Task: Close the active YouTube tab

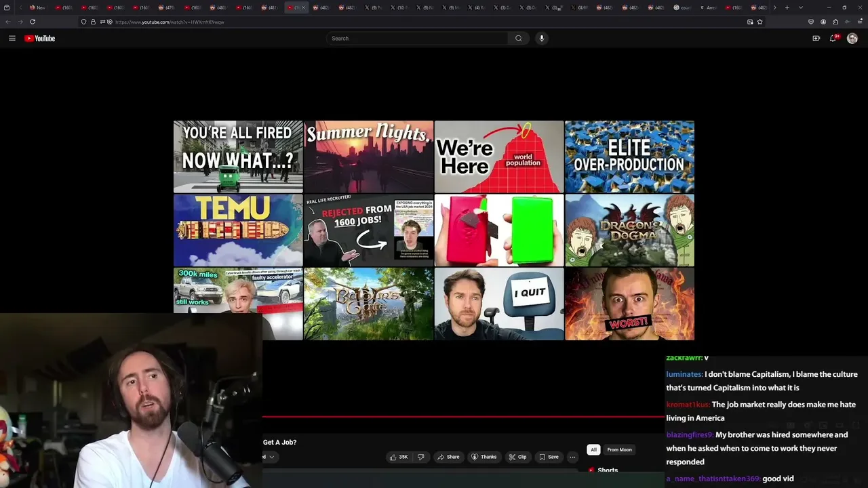Action: point(303,7)
